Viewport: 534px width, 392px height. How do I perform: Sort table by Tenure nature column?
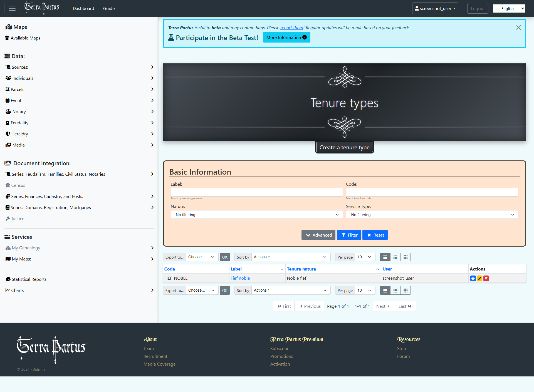tap(301, 269)
